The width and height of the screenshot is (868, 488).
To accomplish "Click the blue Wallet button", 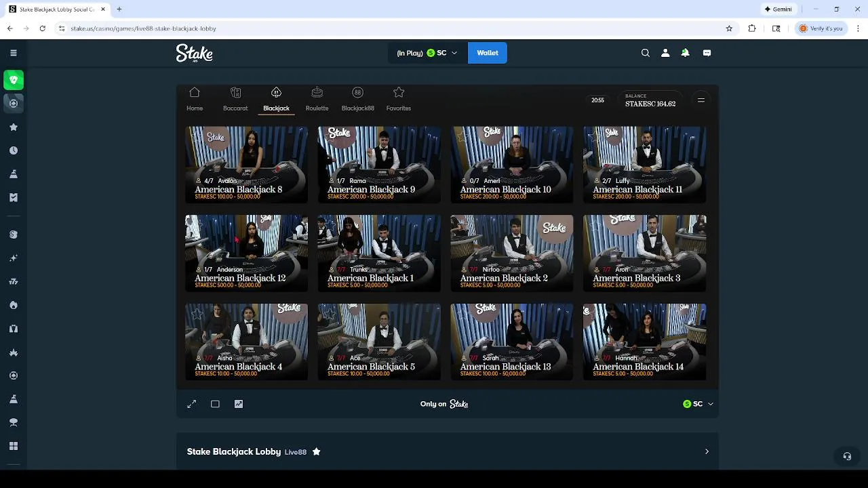I will [488, 53].
